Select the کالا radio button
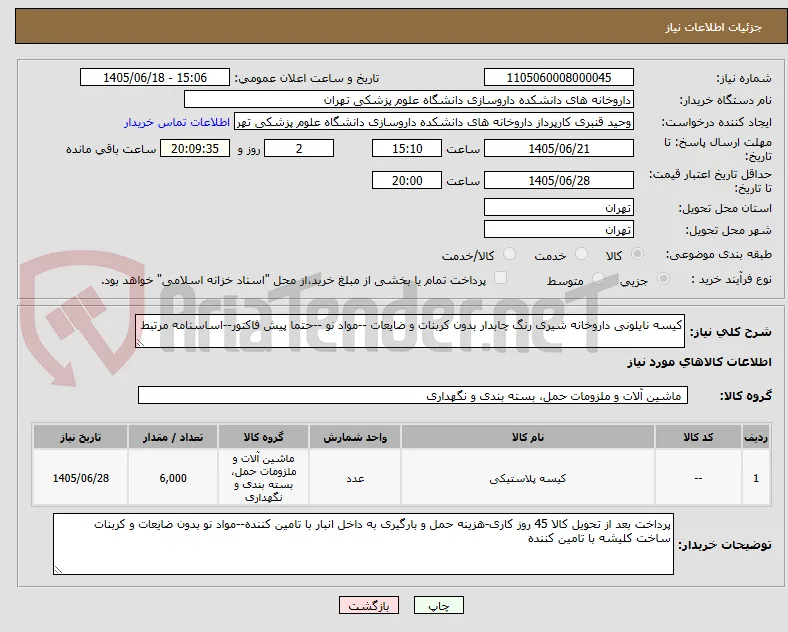The image size is (788, 632). click(637, 254)
